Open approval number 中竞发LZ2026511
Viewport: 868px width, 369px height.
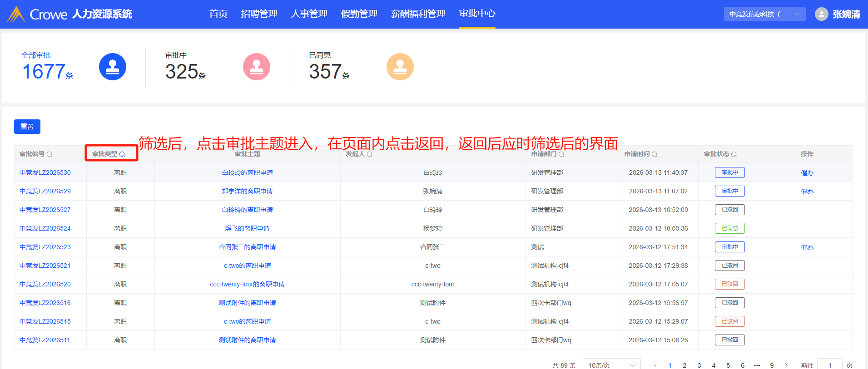[45, 340]
